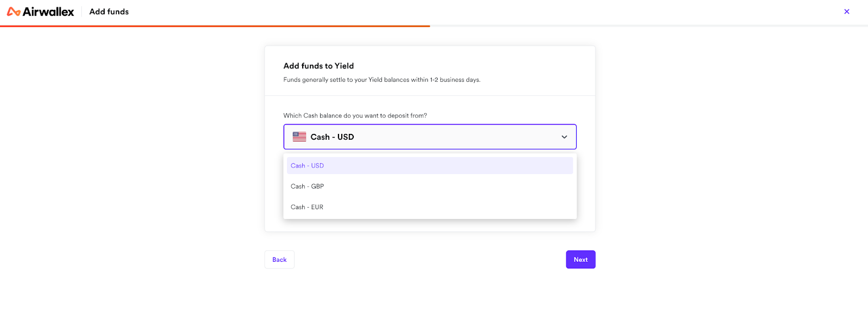The width and height of the screenshot is (868, 316).
Task: Collapse the Cash balance dropdown chevron
Action: [564, 137]
